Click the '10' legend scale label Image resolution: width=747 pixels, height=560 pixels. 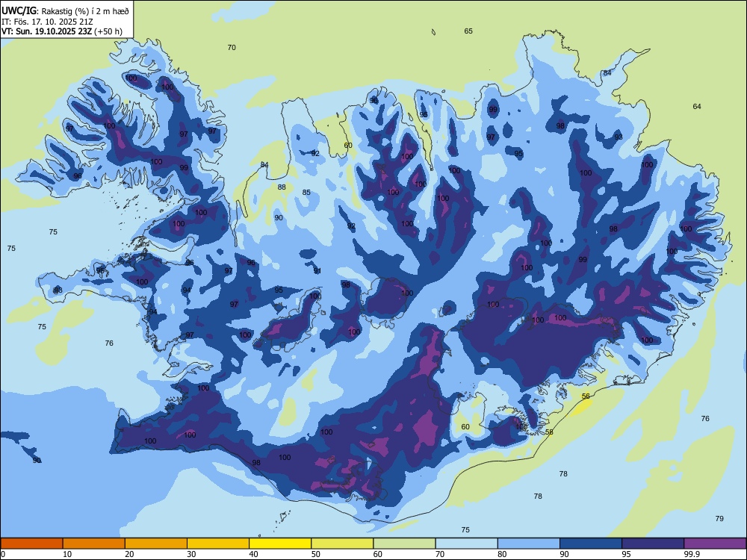(67, 554)
